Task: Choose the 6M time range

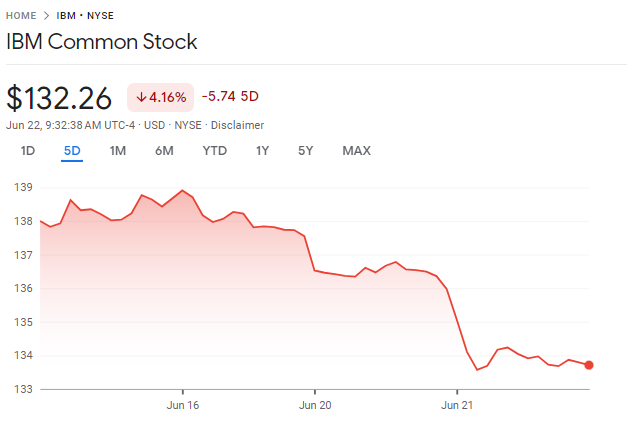Action: point(164,151)
